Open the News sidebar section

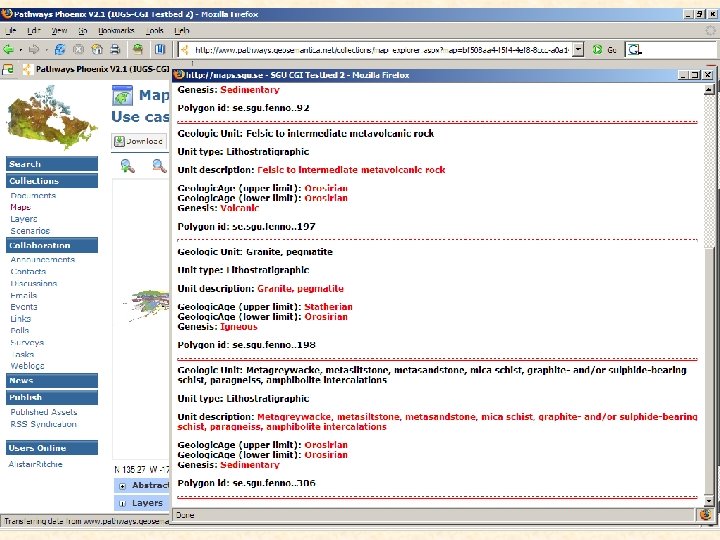pos(52,380)
